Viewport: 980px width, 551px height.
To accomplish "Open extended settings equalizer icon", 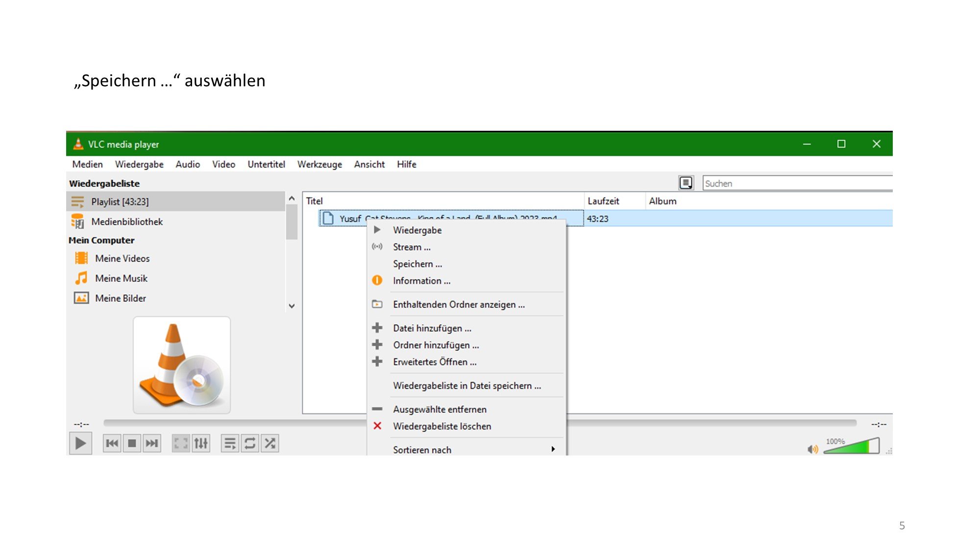I will 201,444.
